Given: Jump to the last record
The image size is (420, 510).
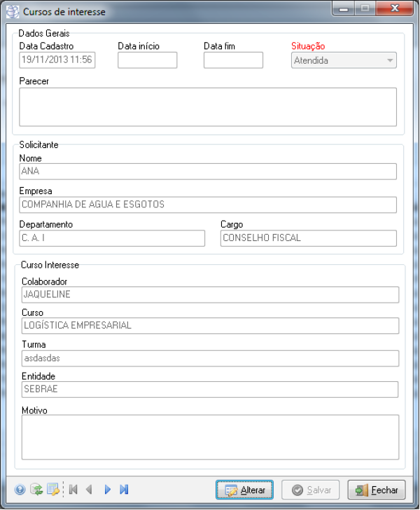Looking at the screenshot, I should coord(124,490).
